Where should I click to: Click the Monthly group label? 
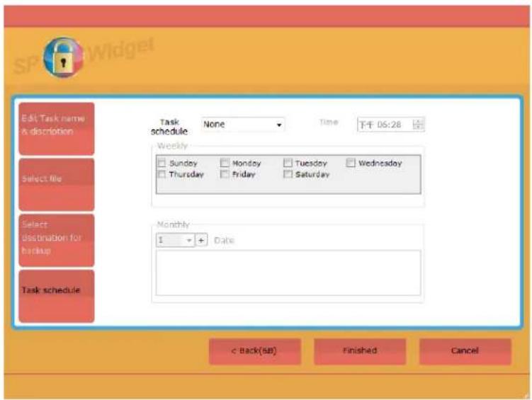(x=173, y=224)
